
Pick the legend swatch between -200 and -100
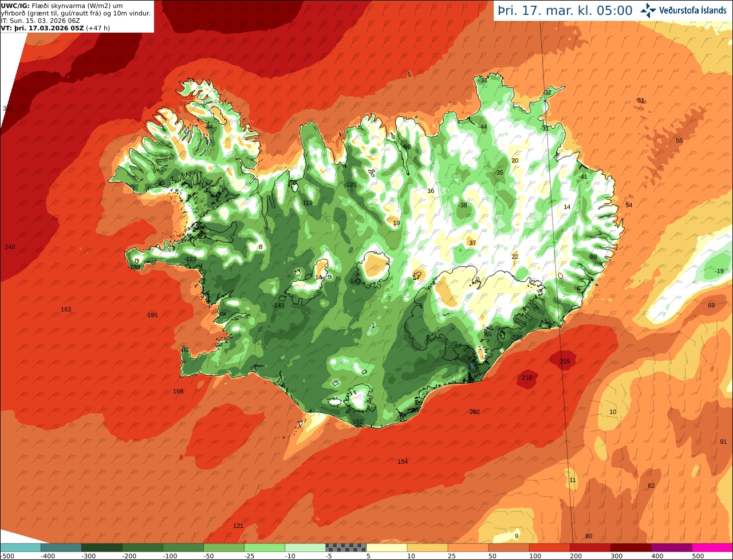(142, 547)
